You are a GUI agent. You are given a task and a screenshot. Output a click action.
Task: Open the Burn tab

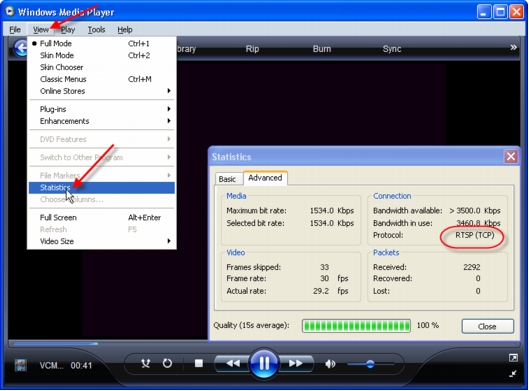(x=322, y=49)
